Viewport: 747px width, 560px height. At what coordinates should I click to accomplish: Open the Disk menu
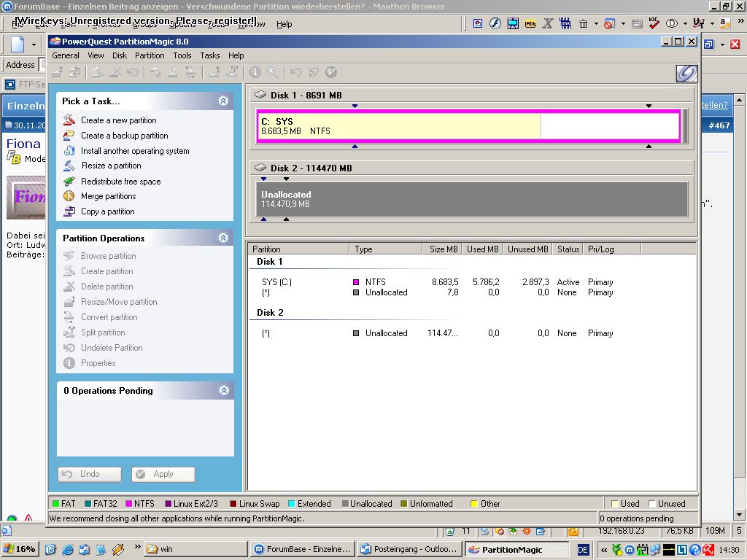(120, 55)
